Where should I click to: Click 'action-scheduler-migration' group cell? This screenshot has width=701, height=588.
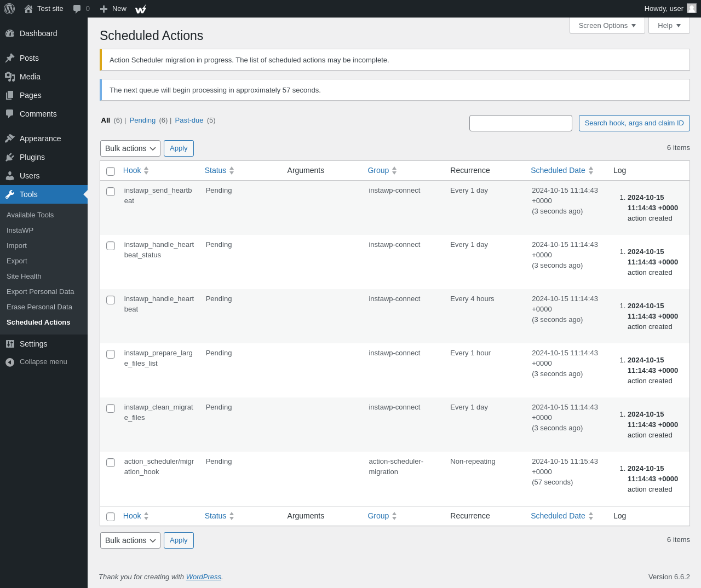396,466
